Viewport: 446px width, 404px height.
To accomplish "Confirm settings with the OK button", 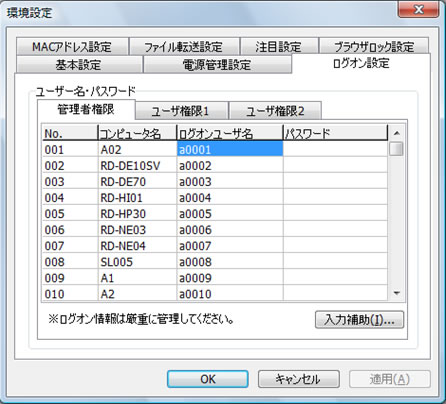I will [x=208, y=379].
